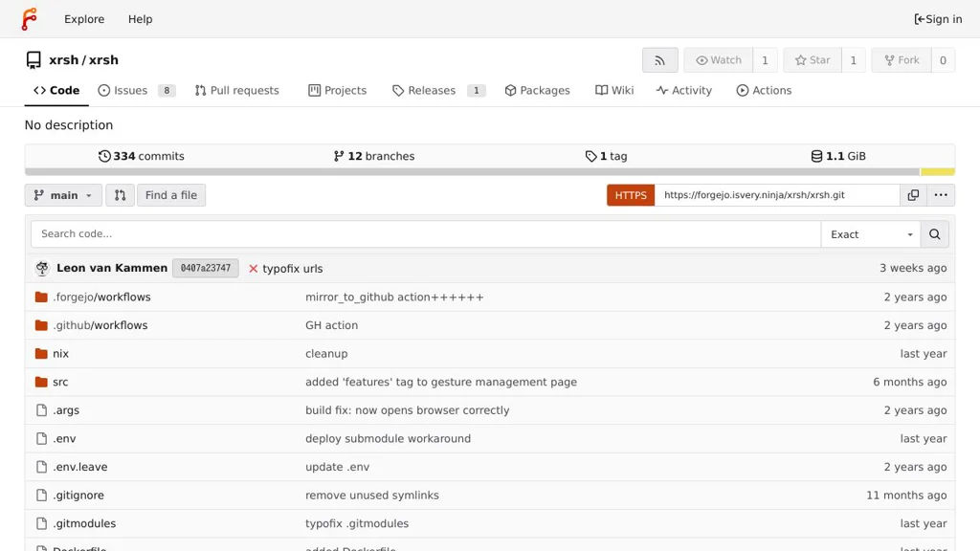The height and width of the screenshot is (551, 980).
Task: Star the xrsh repository
Action: point(813,60)
